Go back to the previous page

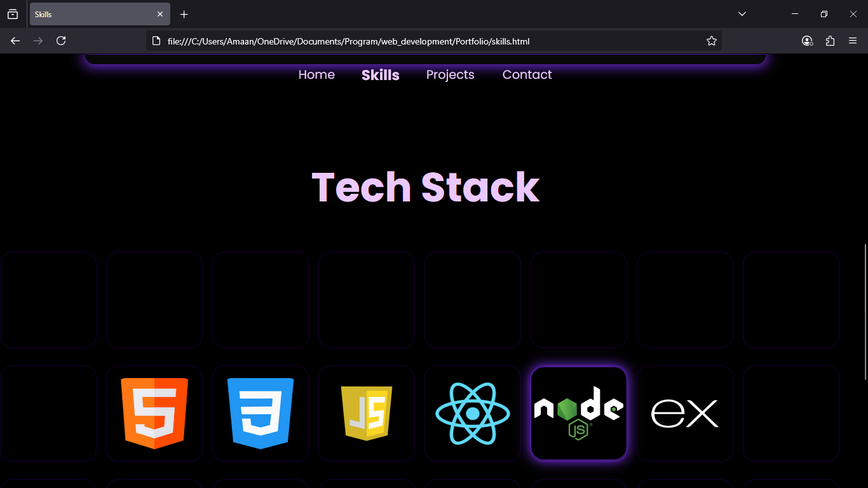pyautogui.click(x=15, y=41)
